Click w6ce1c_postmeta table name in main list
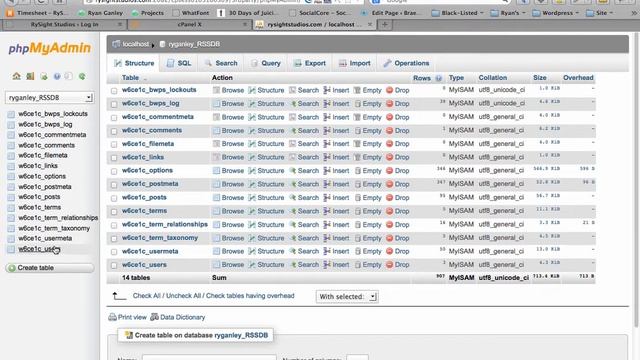The width and height of the screenshot is (640, 360). click(150, 184)
